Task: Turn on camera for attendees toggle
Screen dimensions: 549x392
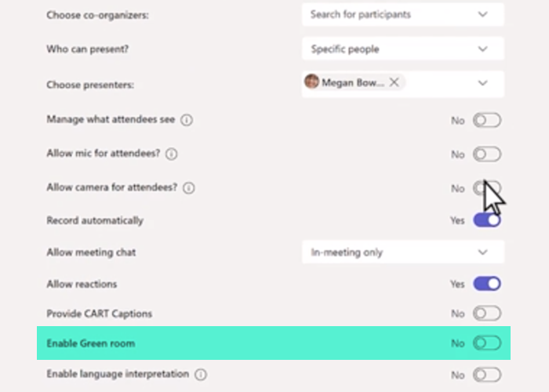Action: coord(486,188)
